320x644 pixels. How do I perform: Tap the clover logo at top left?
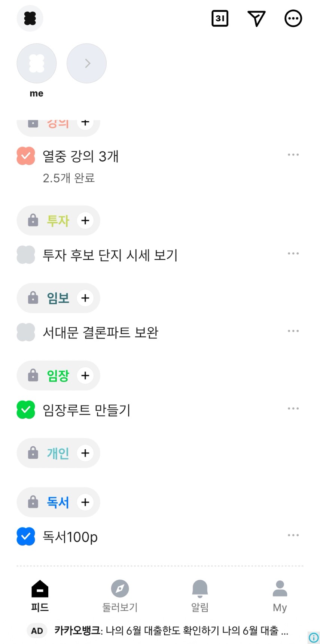(x=30, y=18)
